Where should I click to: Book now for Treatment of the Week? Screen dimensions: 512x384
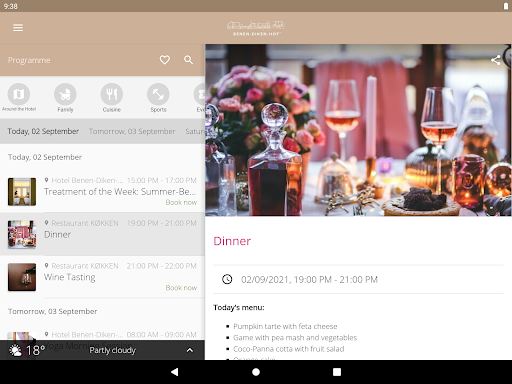181,202
